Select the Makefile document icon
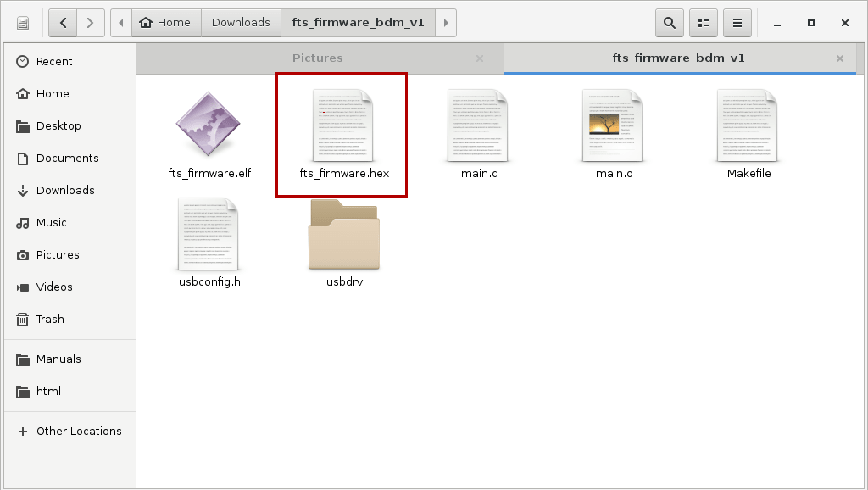This screenshot has height=490, width=868. tap(748, 125)
